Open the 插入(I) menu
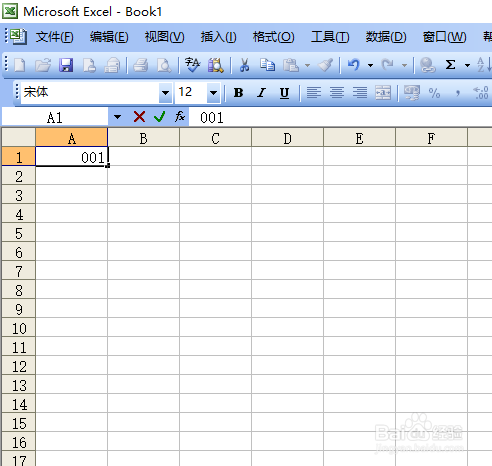 218,37
